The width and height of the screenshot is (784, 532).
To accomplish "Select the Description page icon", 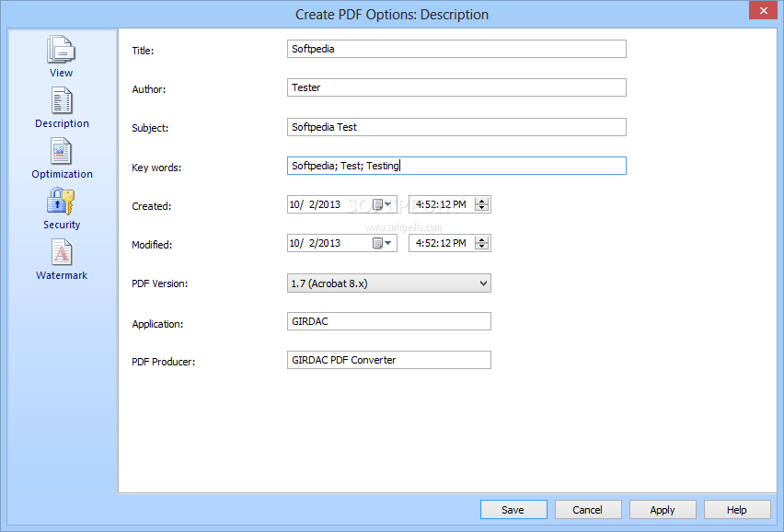I will point(62,100).
